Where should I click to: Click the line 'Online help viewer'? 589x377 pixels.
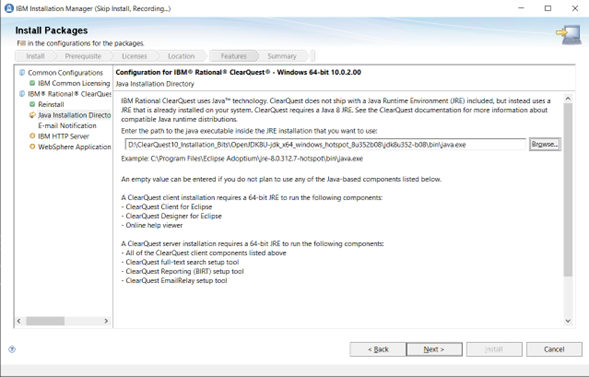[x=152, y=225]
